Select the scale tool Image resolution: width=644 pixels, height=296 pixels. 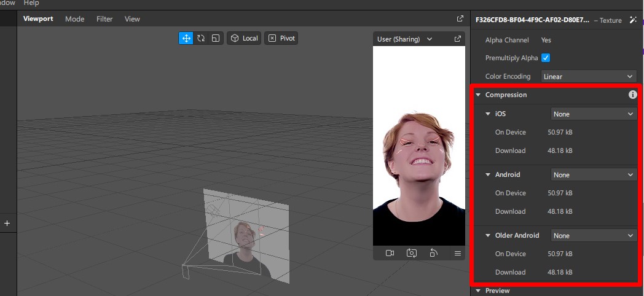(216, 38)
